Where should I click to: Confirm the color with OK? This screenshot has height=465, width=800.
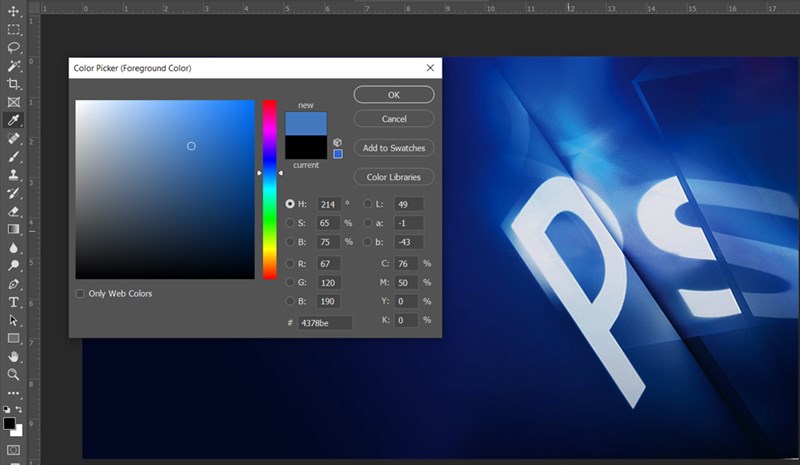pos(394,94)
